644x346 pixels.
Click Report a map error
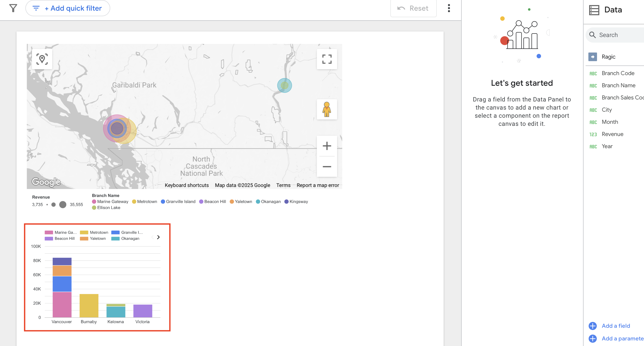tap(318, 185)
